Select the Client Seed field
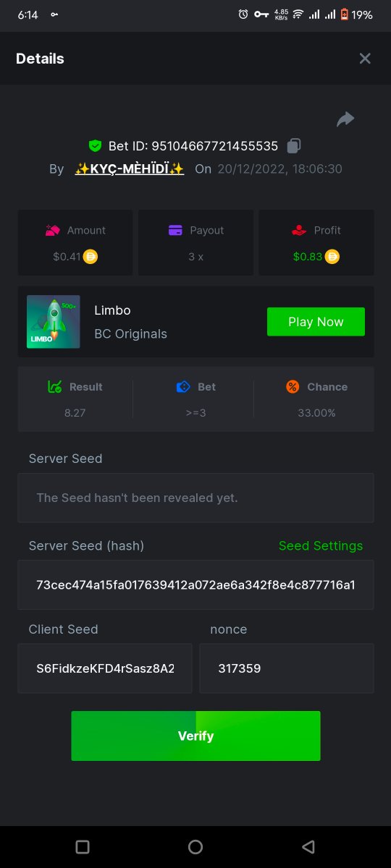The height and width of the screenshot is (868, 391). click(x=105, y=668)
